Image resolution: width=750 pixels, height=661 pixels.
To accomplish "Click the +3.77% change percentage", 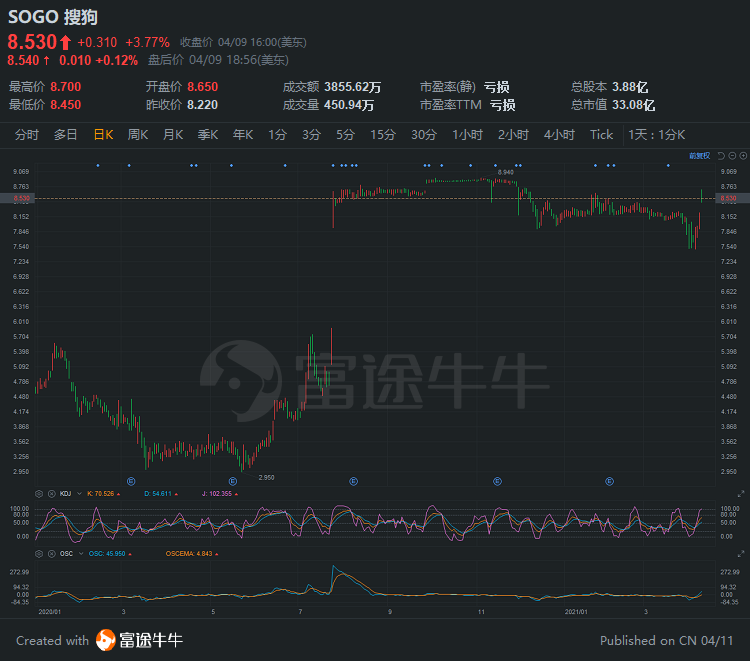I will (x=147, y=43).
